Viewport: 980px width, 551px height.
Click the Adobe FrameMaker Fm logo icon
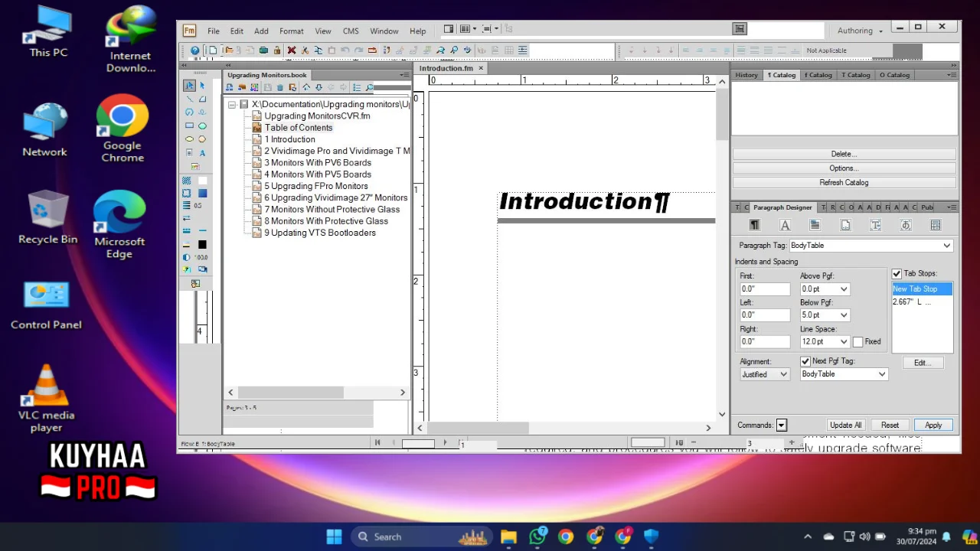tap(189, 31)
